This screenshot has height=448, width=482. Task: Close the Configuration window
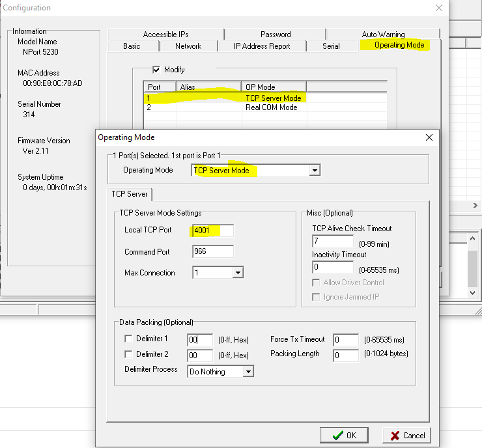tap(439, 8)
